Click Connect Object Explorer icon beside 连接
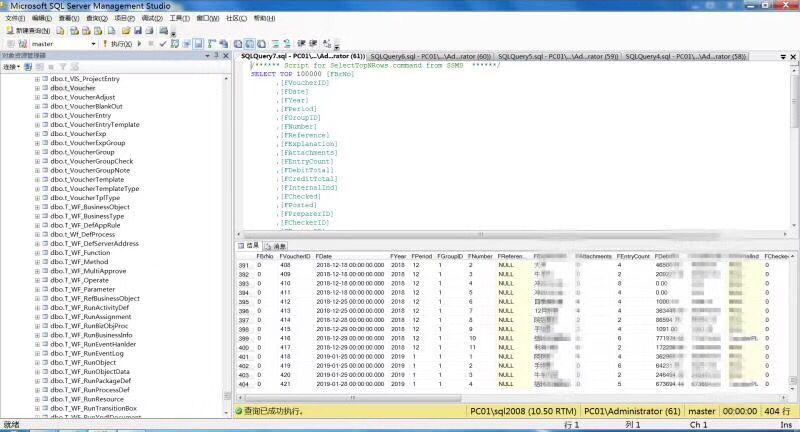 click(x=27, y=66)
